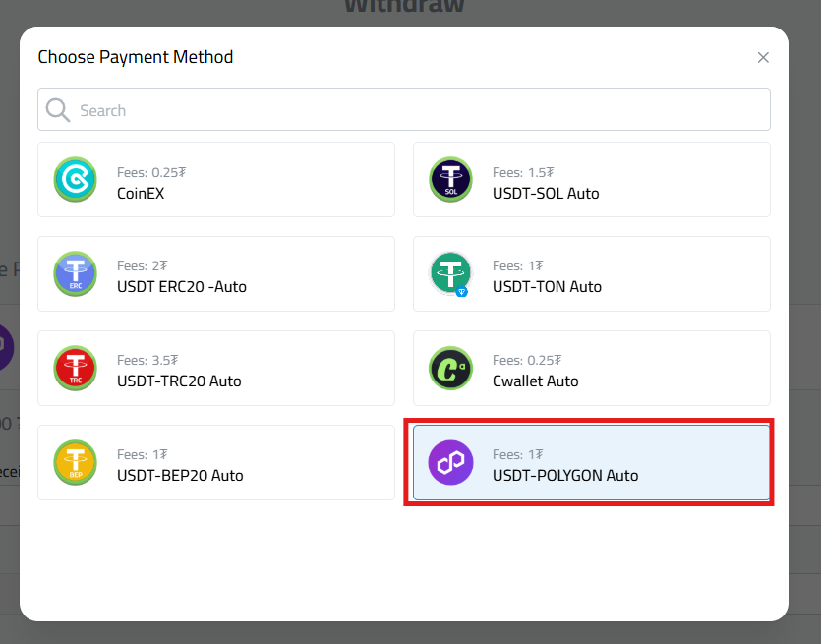Select the highlighted USDT-POLYGON Auto option
The image size is (821, 644).
(x=590, y=462)
